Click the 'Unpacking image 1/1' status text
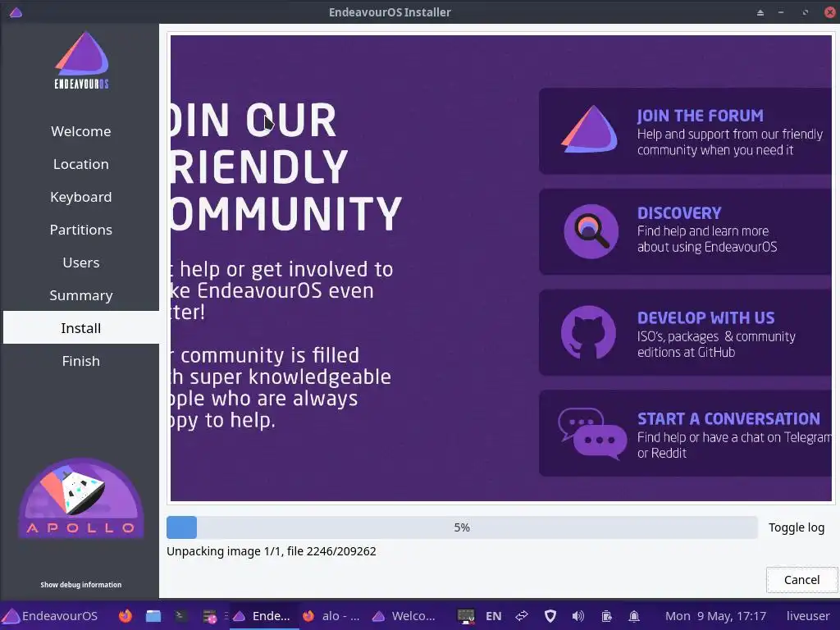 click(271, 551)
